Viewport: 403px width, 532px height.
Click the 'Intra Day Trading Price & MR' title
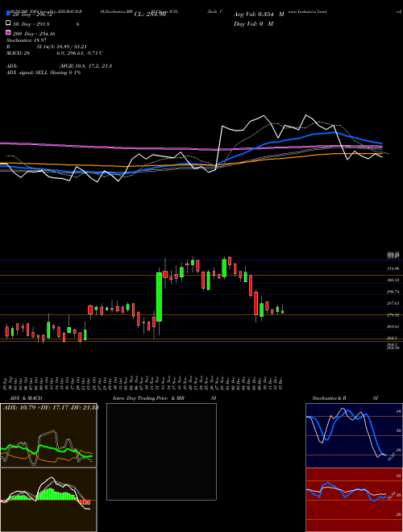click(148, 398)
